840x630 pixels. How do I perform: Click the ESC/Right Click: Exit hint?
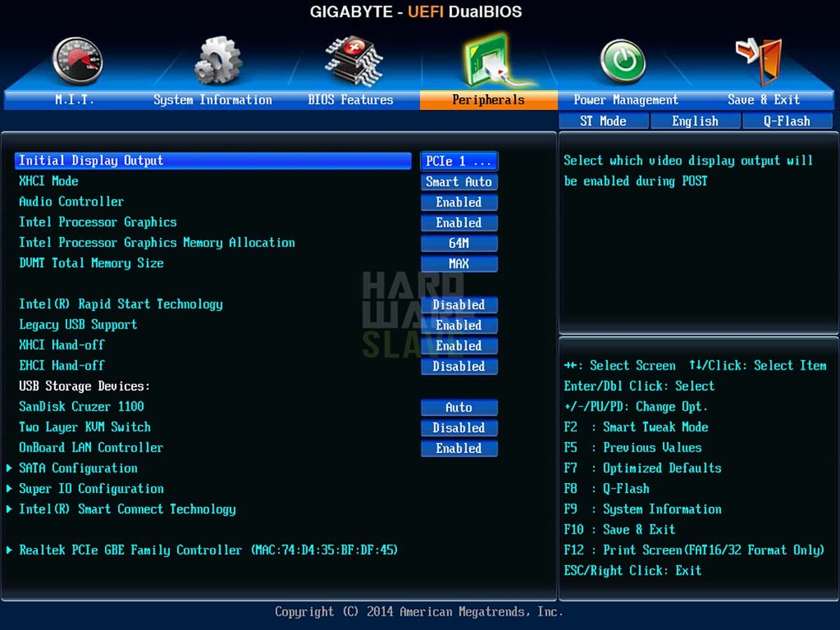[x=633, y=570]
